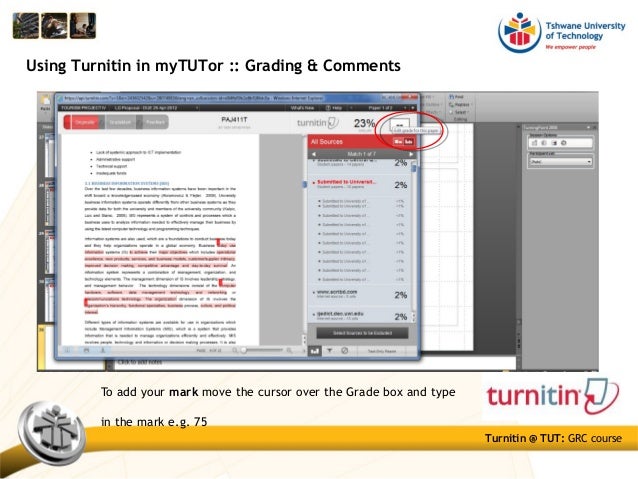Click the Select Sources to be Excluded button
This screenshot has width=638, height=479.
(x=362, y=333)
